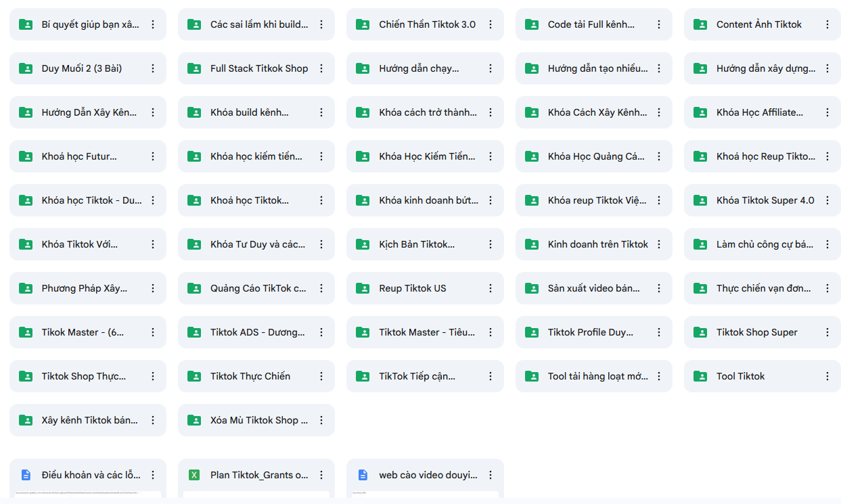Screen dimensions: 841x504
Task: Click Google Docs icon of web cào video douyin
Action: point(363,475)
